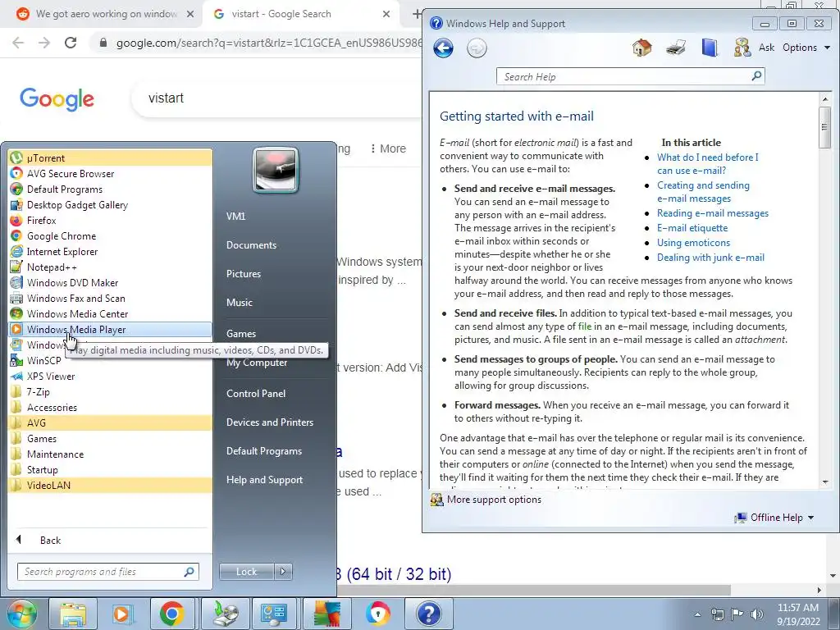Screen dimensions: 840x630
Task: Open the Options dropdown in Help window
Action: [806, 48]
